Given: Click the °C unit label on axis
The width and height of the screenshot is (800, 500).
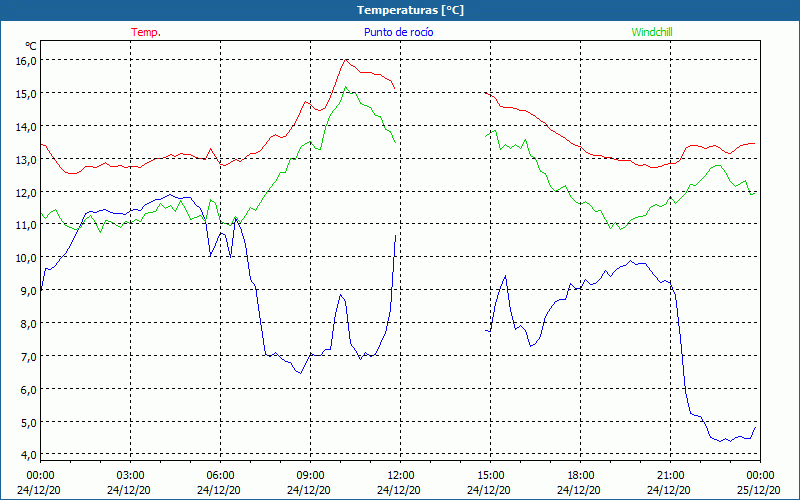Looking at the screenshot, I should 31,46.
